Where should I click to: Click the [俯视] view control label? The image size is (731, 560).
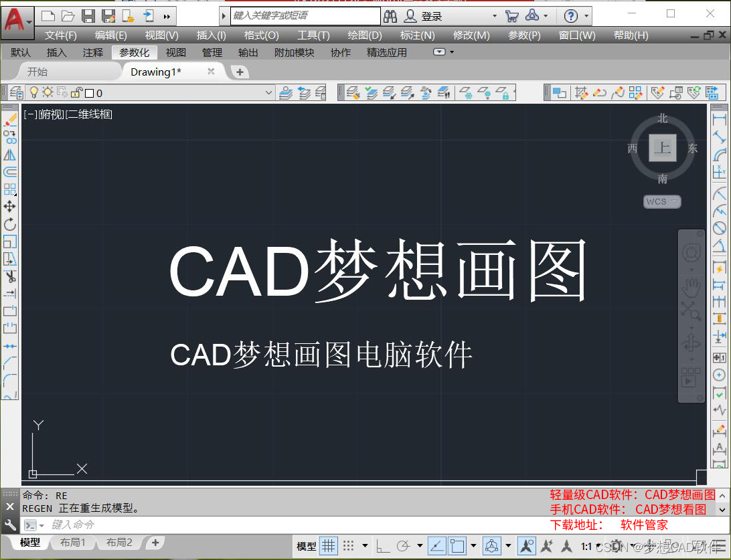[51, 114]
